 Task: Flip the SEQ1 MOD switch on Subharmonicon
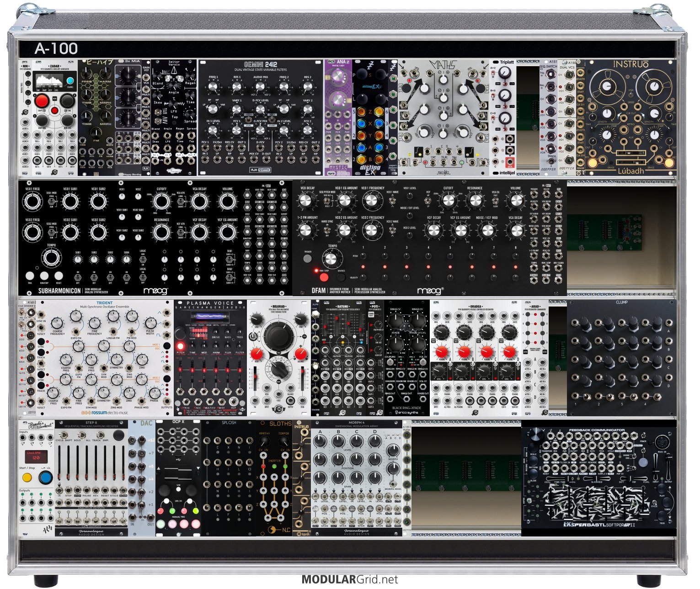point(52,202)
